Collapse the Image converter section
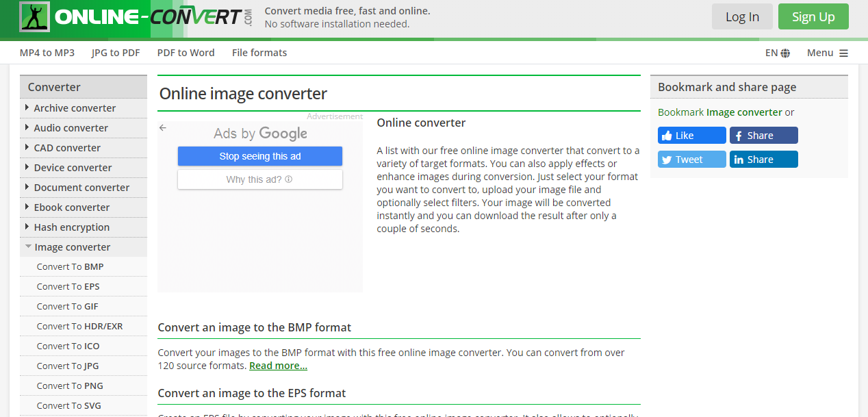The width and height of the screenshot is (868, 417). (84, 247)
